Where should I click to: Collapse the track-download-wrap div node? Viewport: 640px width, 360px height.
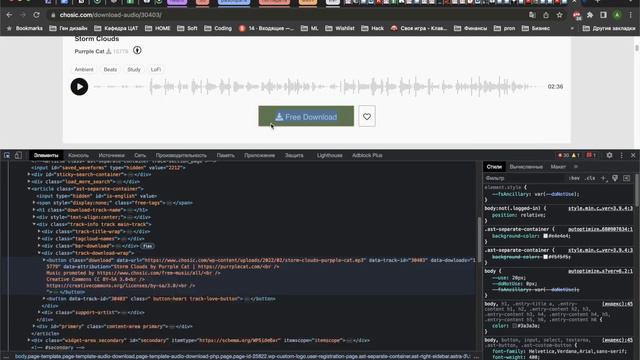pos(40,253)
